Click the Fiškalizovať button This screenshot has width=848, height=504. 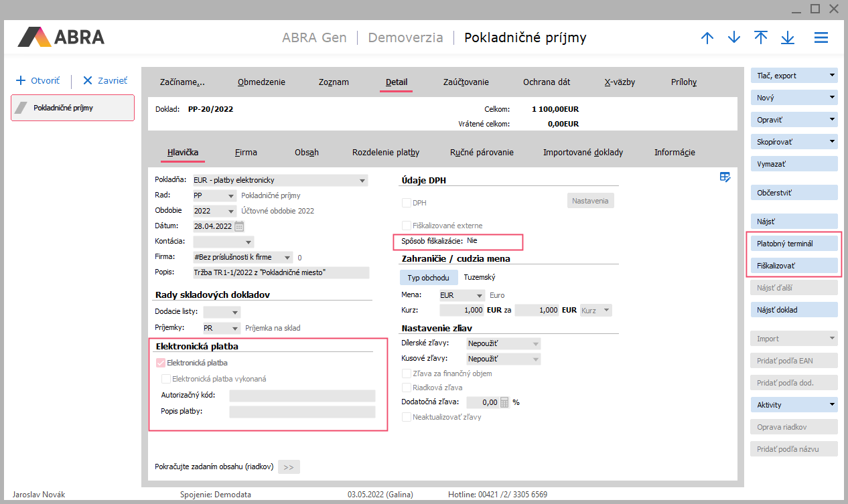794,266
